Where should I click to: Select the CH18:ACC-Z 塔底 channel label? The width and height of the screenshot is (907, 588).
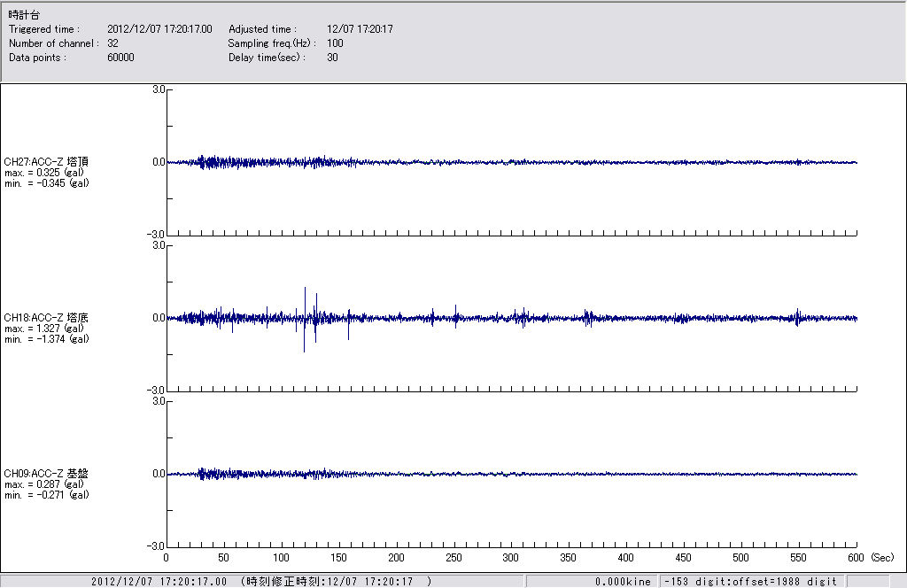pos(46,318)
